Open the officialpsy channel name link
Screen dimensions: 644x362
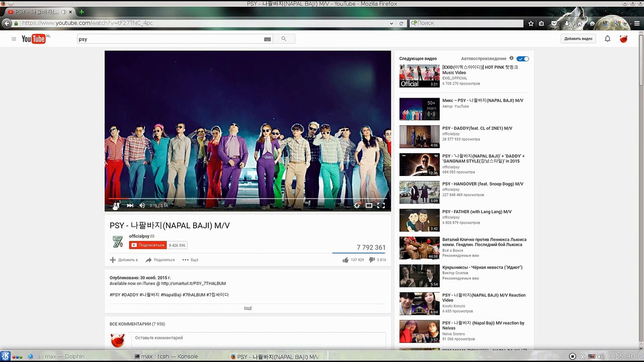139,236
